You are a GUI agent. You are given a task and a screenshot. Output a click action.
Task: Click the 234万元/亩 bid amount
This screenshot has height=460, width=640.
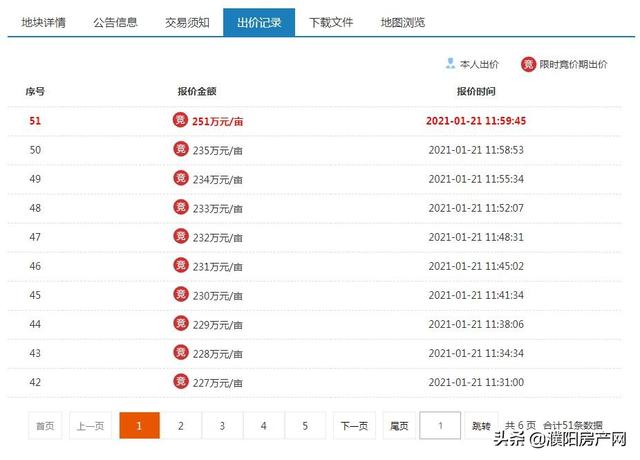[x=218, y=179]
